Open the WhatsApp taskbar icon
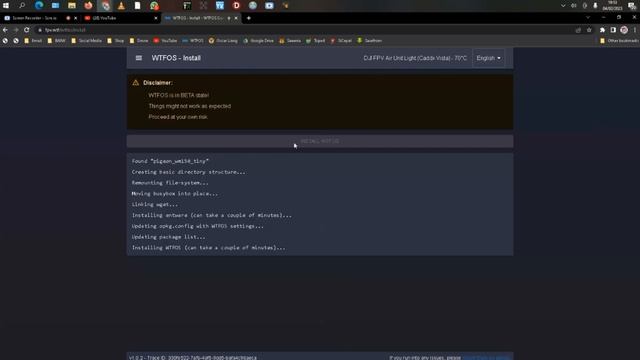The height and width of the screenshot is (360, 640). tap(154, 6)
